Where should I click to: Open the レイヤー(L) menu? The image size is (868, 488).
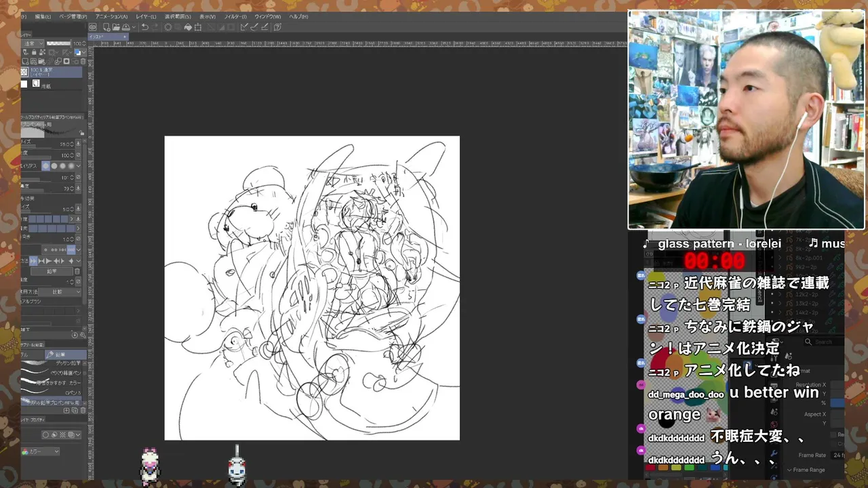coord(146,16)
